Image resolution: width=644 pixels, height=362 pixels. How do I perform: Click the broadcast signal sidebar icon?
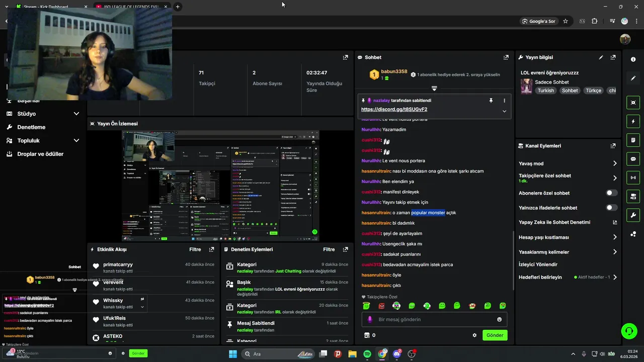(x=633, y=177)
